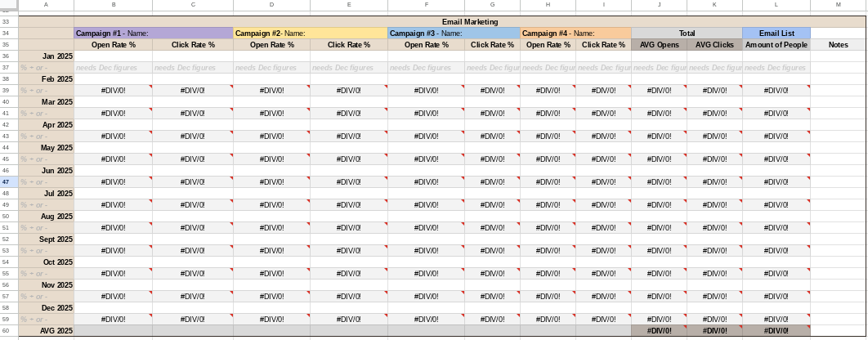Select bold #DIV/0! in AVG 2025 row, column L
Image resolution: width=868 pixels, height=340 pixels.
coord(776,330)
